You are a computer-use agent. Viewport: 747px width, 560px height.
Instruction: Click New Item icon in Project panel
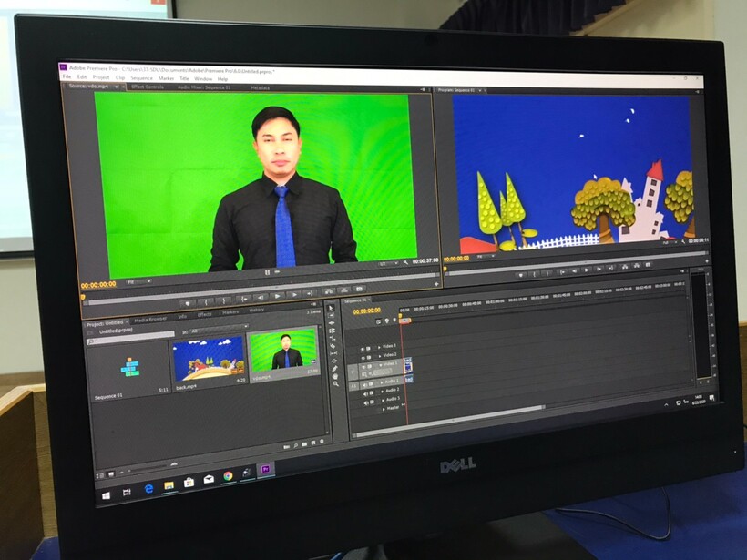tap(313, 443)
